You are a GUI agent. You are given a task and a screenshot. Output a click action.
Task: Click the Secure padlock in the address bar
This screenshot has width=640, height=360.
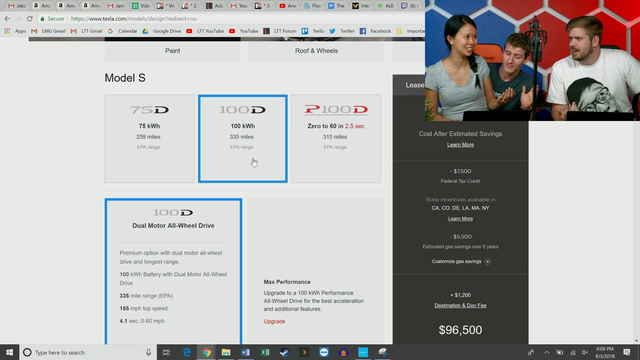pyautogui.click(x=42, y=19)
